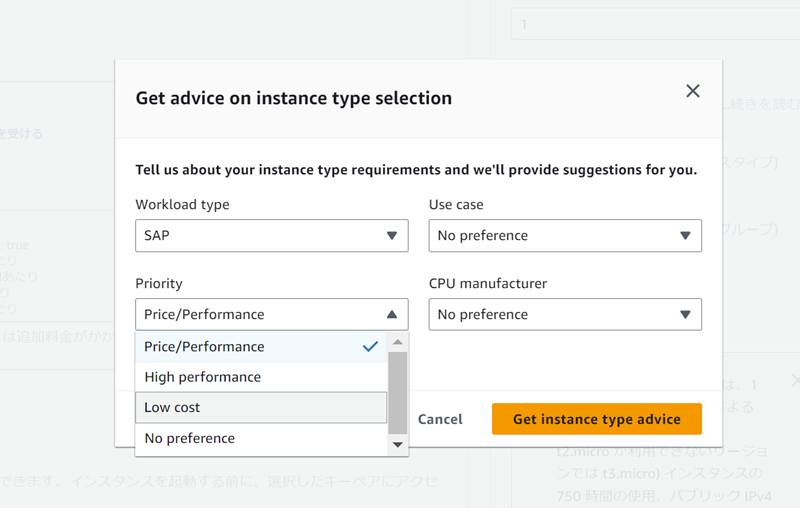Click the 'Use case' label

[x=456, y=205]
